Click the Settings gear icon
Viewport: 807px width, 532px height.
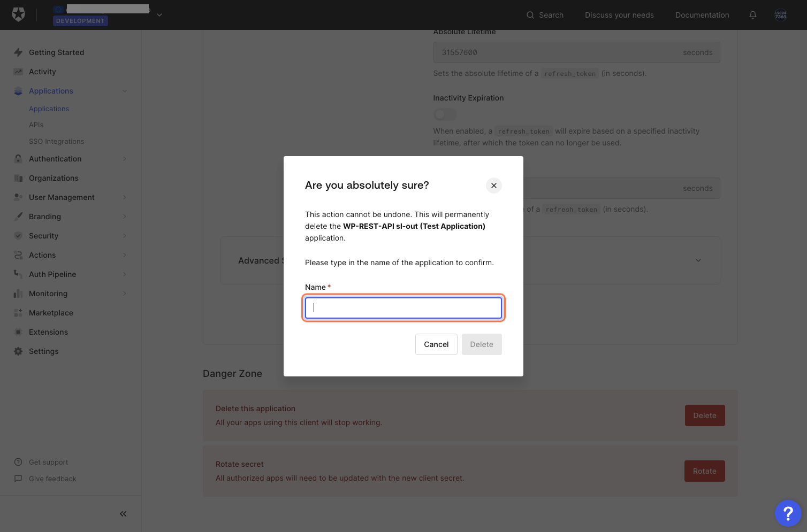(x=18, y=351)
